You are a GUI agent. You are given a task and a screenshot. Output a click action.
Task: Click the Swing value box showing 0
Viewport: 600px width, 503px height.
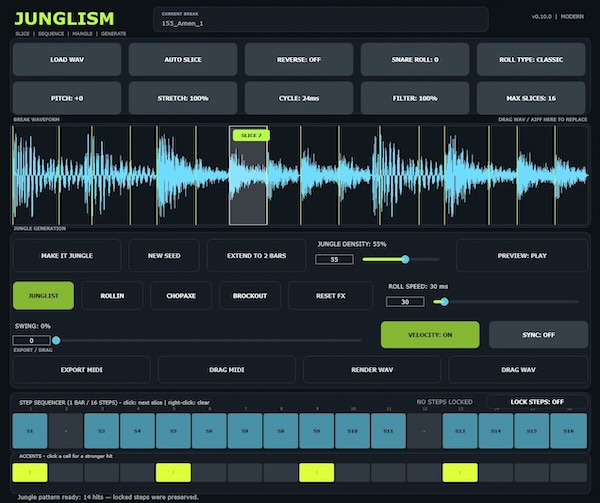[x=31, y=340]
